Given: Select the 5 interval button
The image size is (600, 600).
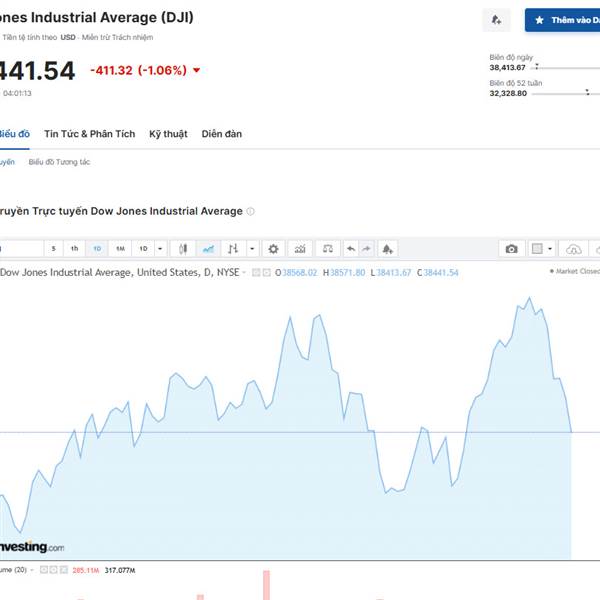Looking at the screenshot, I should click(x=54, y=249).
